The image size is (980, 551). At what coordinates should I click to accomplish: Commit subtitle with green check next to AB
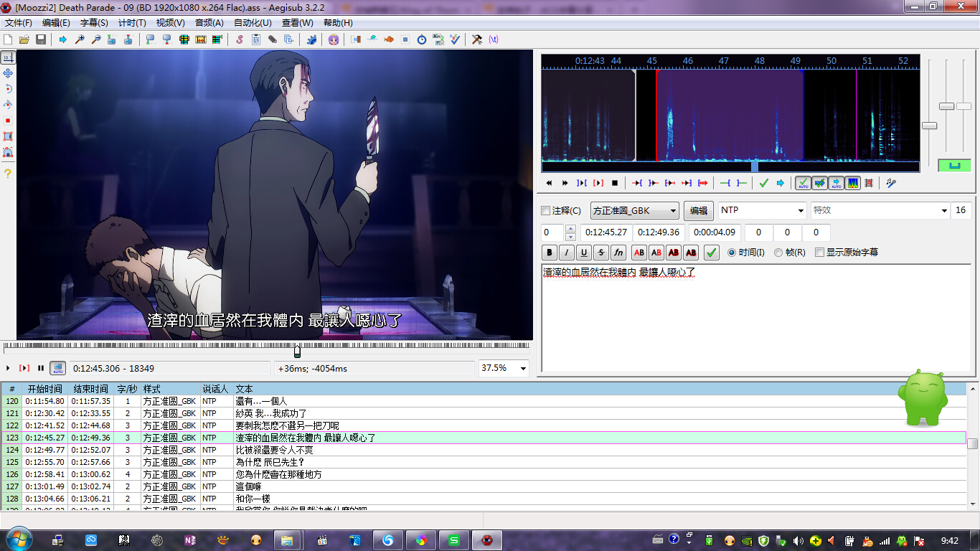(712, 253)
